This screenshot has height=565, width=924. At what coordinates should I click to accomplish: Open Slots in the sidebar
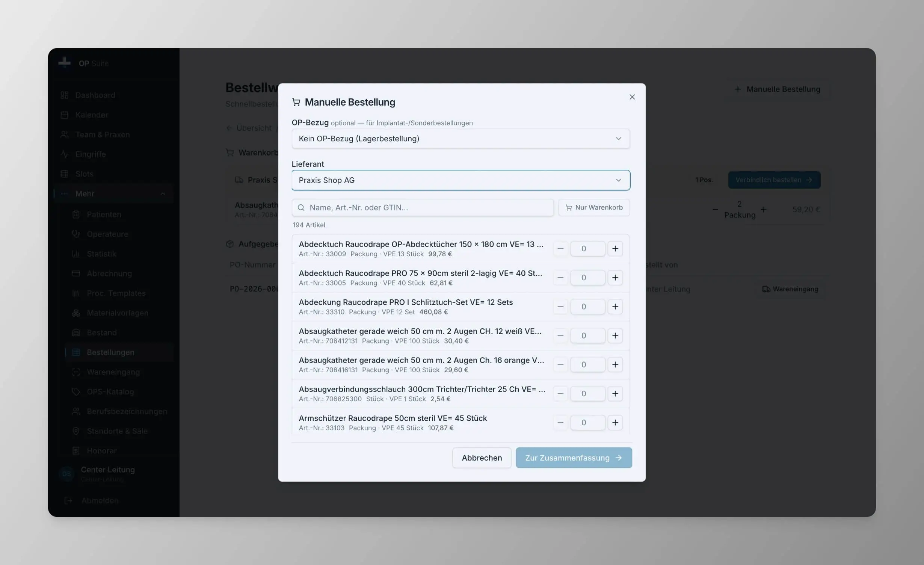click(x=113, y=174)
